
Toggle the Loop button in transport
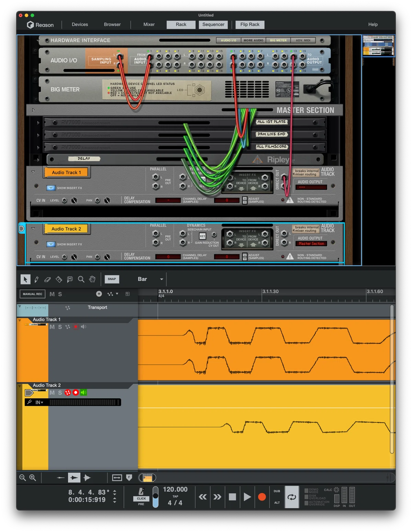292,497
